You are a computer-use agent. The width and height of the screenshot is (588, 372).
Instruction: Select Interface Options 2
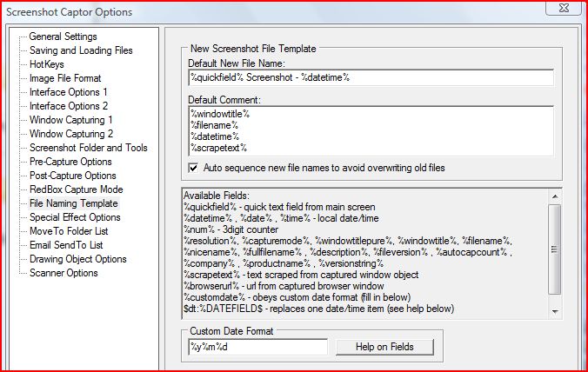pyautogui.click(x=69, y=106)
